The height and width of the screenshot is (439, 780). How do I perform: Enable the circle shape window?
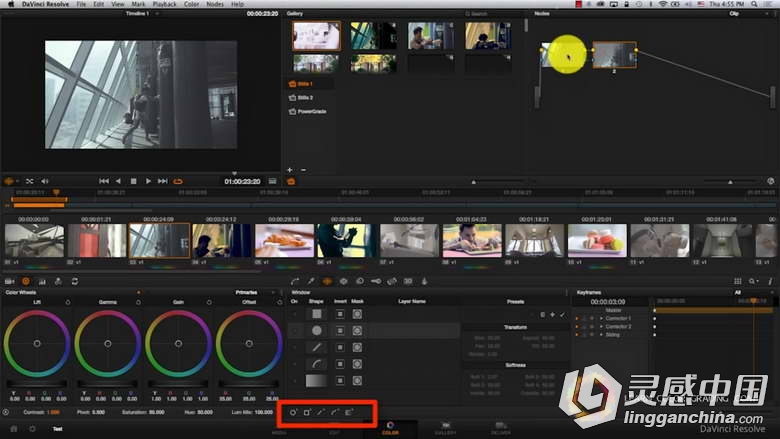tap(317, 331)
